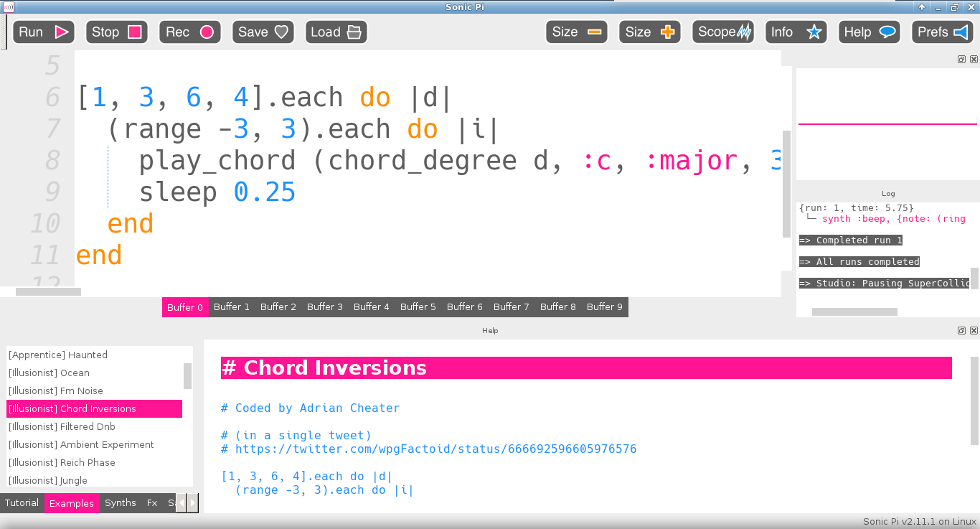Open the Synths help tab

[x=121, y=503]
